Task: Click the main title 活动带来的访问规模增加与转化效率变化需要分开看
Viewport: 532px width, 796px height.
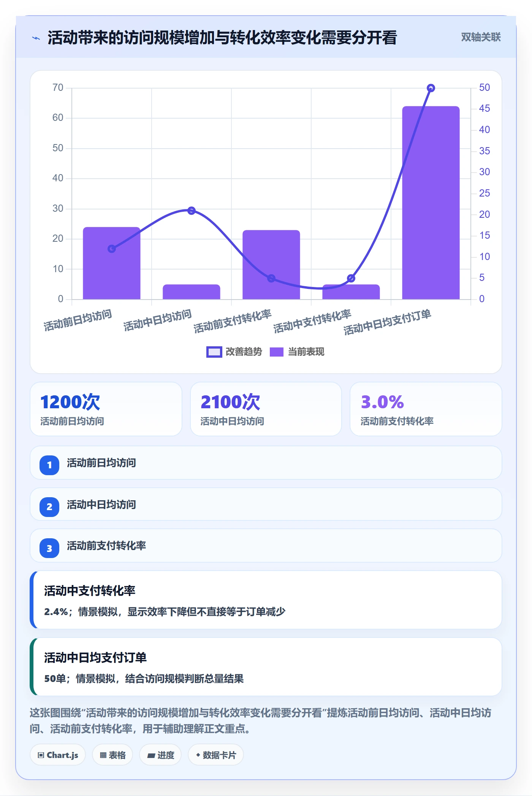Action: pyautogui.click(x=222, y=38)
